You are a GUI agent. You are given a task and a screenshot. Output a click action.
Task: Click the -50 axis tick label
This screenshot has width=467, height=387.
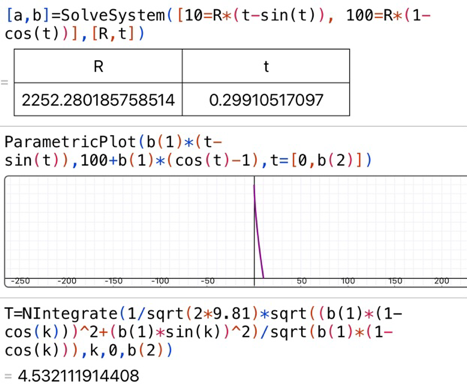(x=208, y=281)
